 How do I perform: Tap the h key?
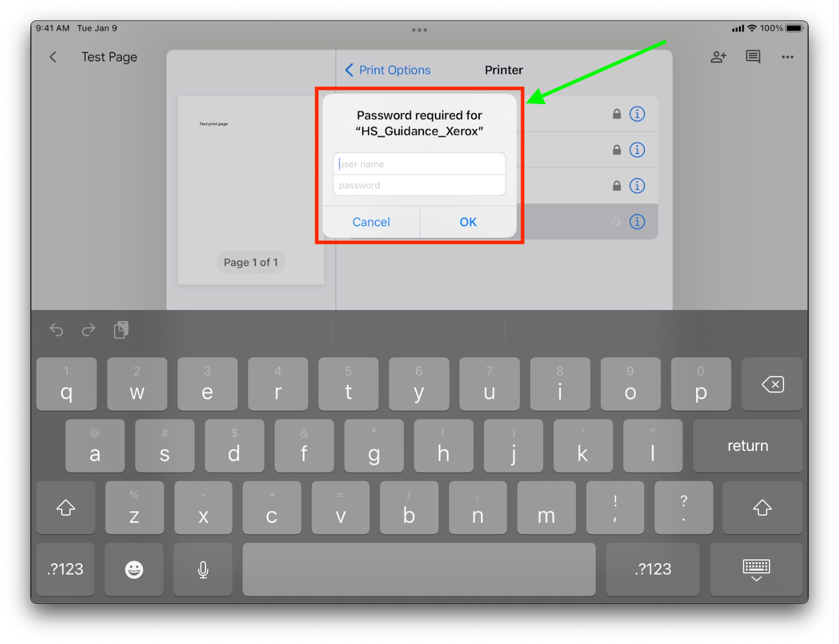click(x=444, y=446)
